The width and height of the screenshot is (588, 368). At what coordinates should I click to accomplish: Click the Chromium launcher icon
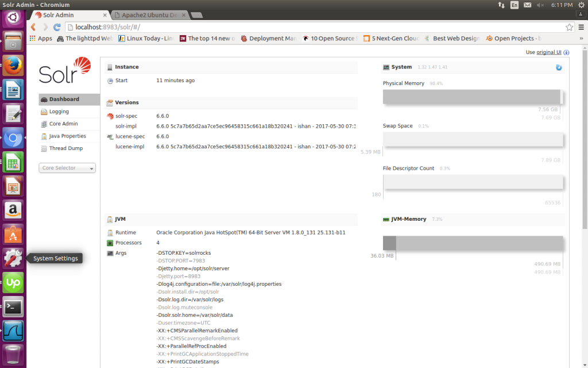(13, 138)
